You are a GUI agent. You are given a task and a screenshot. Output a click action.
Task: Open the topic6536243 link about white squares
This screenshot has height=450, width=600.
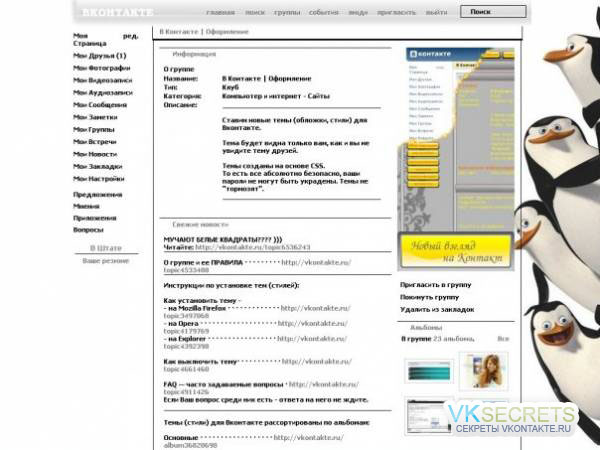pos(253,247)
